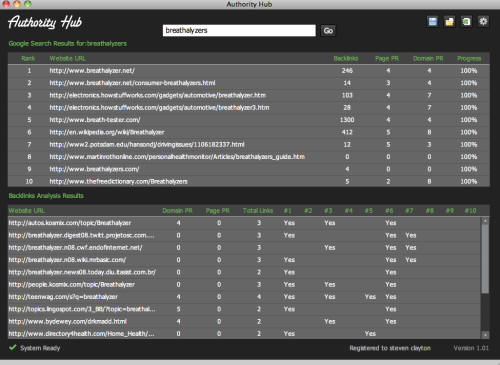Select the breathalyzer.n08.cwf.endofinternet.net backlink row
The height and width of the screenshot is (365, 500).
(x=245, y=248)
